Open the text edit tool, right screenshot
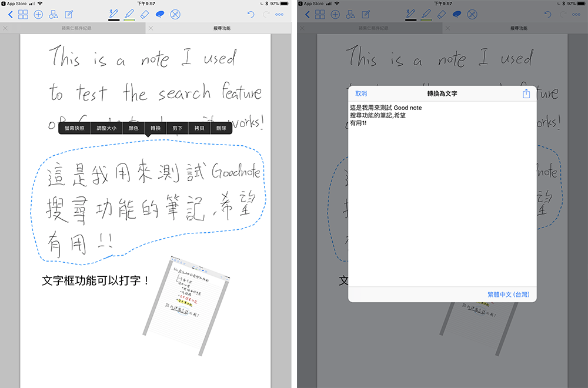588x388 pixels. coord(366,15)
